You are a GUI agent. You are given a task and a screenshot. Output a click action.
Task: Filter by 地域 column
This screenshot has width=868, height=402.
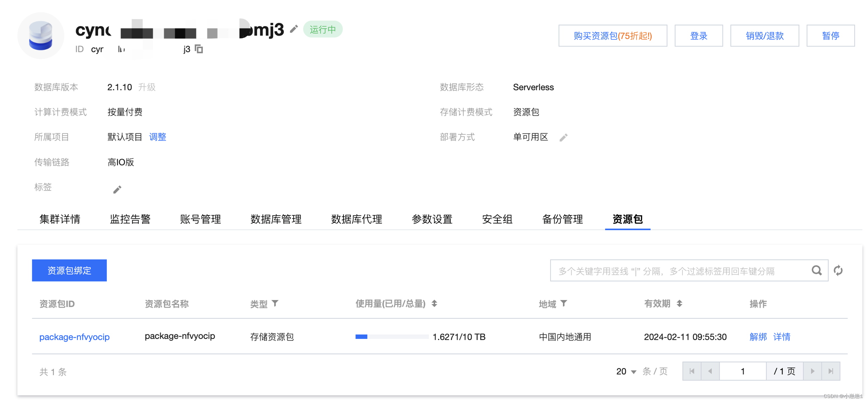[563, 303]
